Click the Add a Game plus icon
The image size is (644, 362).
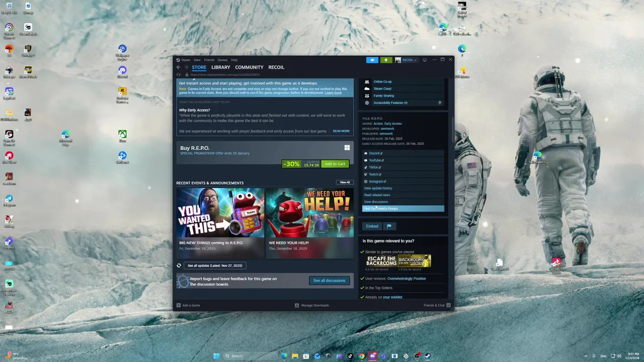coord(178,305)
